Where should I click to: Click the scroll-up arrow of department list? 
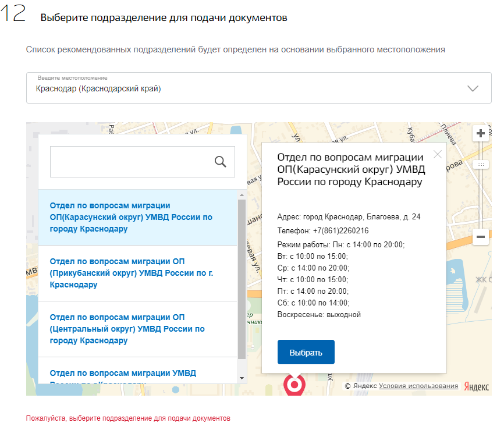click(x=242, y=194)
